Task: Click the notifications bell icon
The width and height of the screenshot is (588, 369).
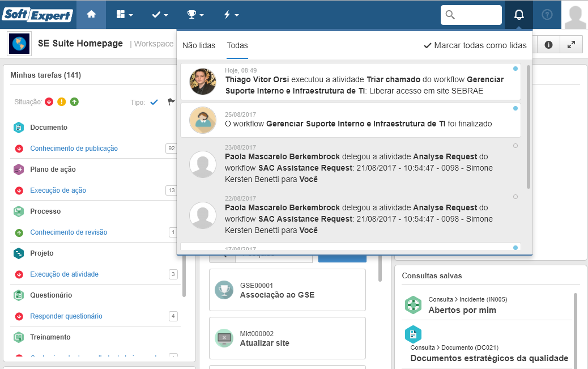Action: coord(519,15)
